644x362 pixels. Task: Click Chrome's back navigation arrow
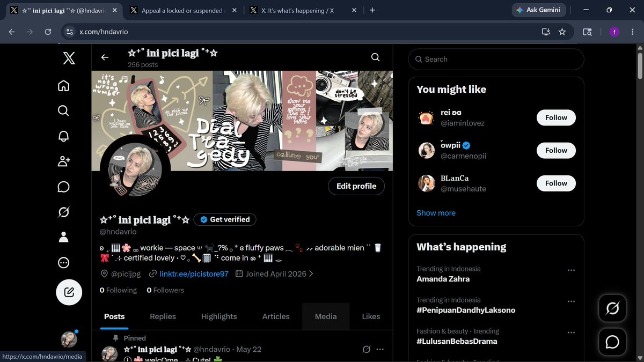[x=12, y=32]
